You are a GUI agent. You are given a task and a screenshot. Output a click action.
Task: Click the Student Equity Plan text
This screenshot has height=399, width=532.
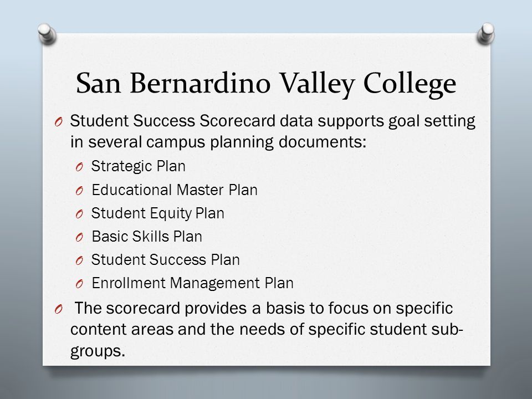click(x=158, y=213)
